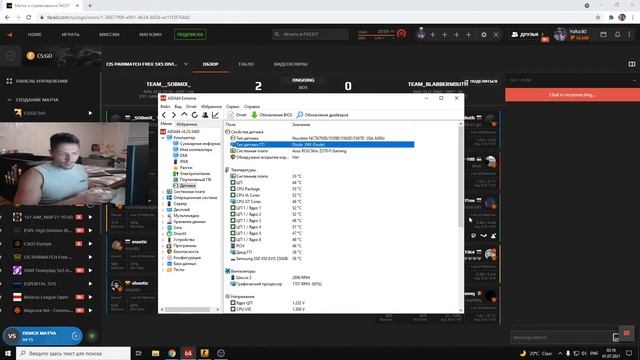This screenshot has height=360, width=640.
Task: Expand the Дисплей tree node
Action: coord(163,210)
